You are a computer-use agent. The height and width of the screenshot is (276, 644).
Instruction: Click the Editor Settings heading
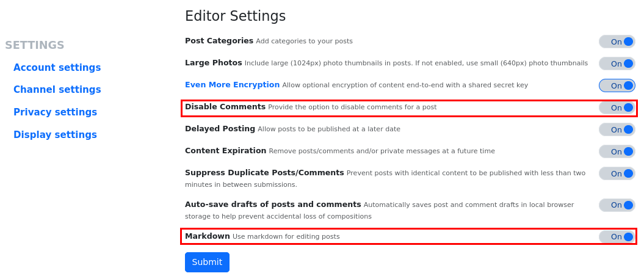click(x=235, y=16)
